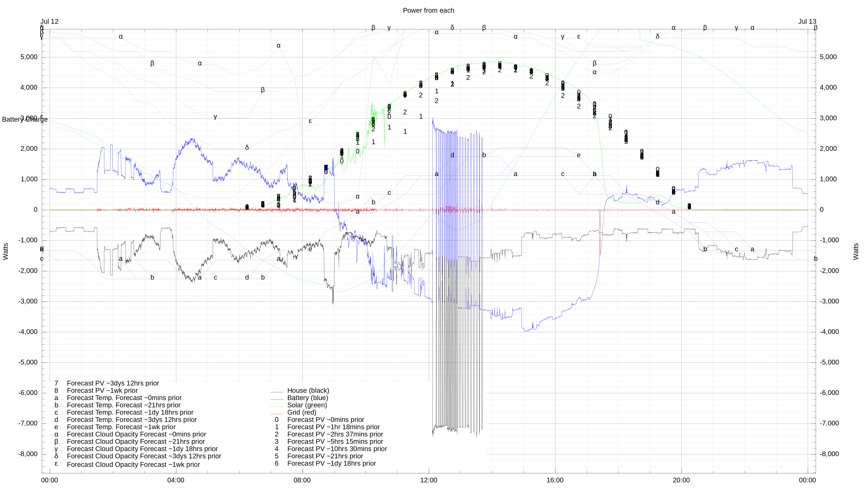Select legend 'Forecast PV ~2hrs 37mins prior'
This screenshot has width=868, height=488.
coord(335,434)
